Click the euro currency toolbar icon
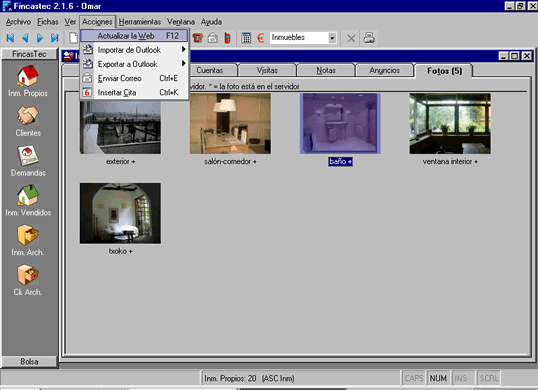 pyautogui.click(x=261, y=38)
